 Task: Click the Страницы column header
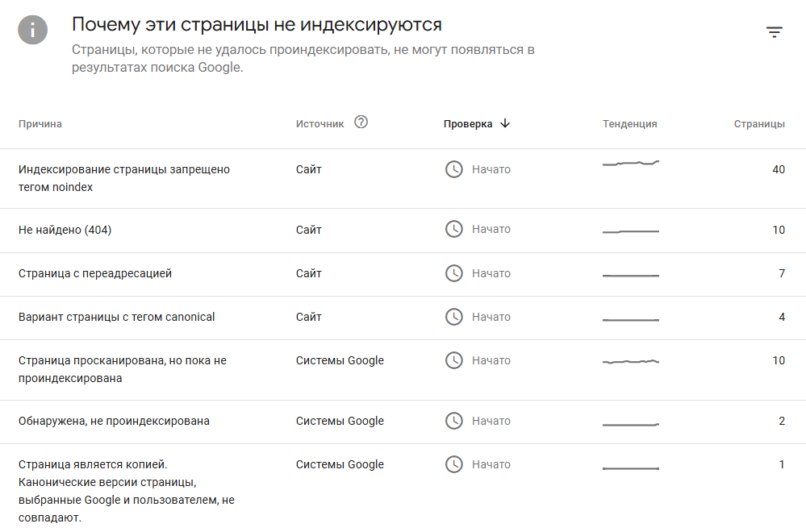pos(758,124)
